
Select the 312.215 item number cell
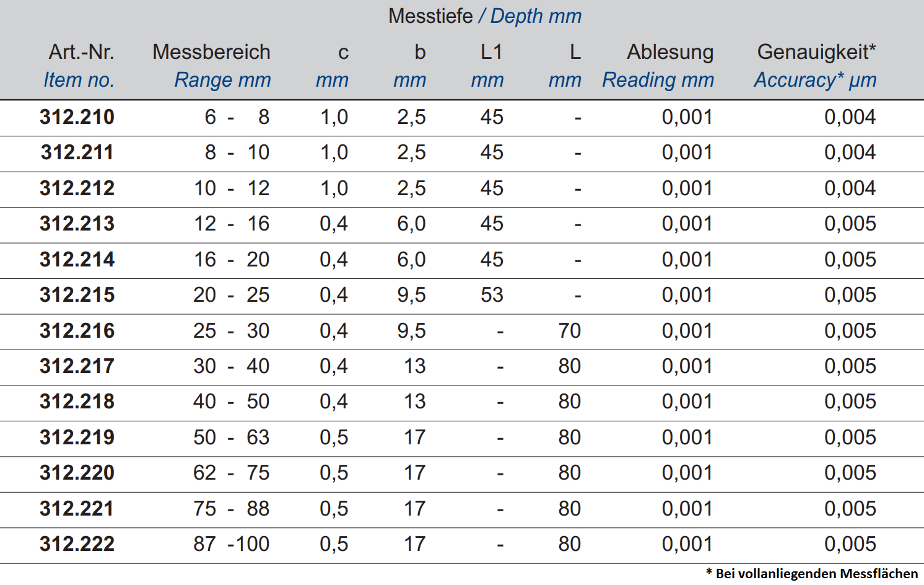[x=77, y=295]
